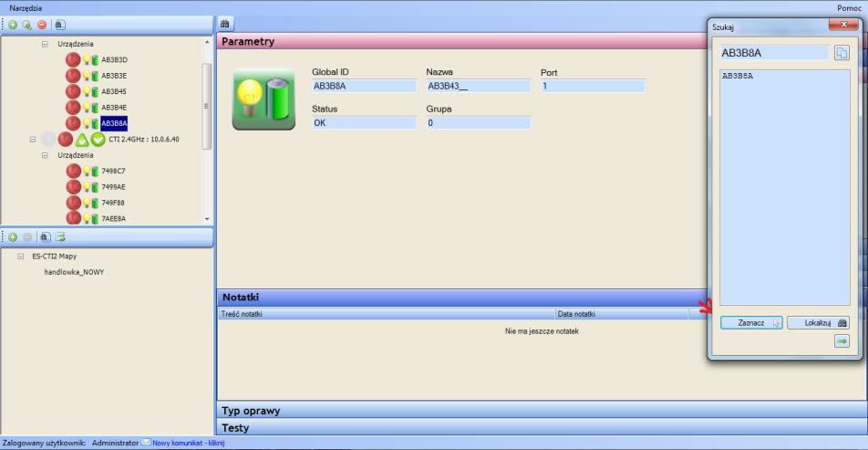Image resolution: width=868 pixels, height=450 pixels.
Task: Select device 7AEE8A in the tree
Action: pyautogui.click(x=113, y=218)
